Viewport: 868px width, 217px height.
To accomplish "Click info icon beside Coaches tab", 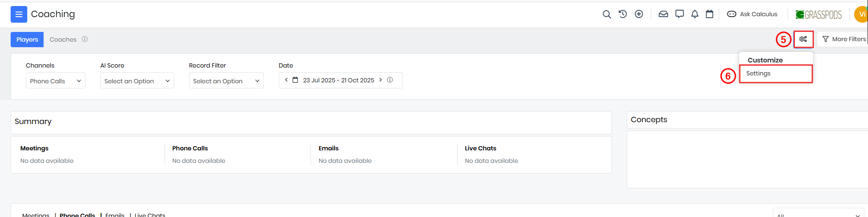I will point(85,39).
